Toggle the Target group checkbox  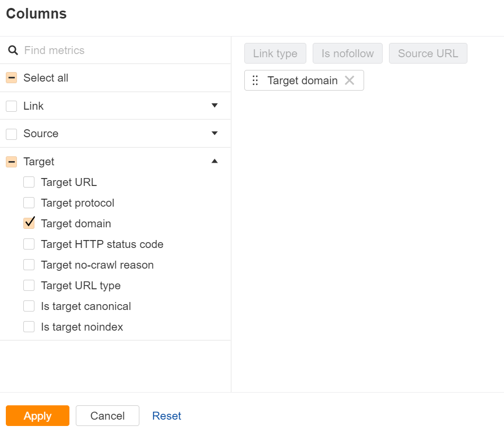(12, 162)
